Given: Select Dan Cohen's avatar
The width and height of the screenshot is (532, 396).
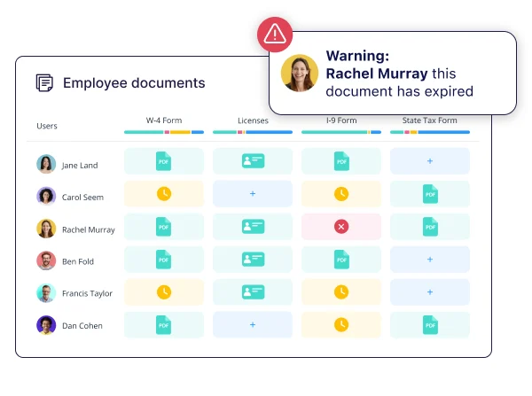Looking at the screenshot, I should [46, 325].
